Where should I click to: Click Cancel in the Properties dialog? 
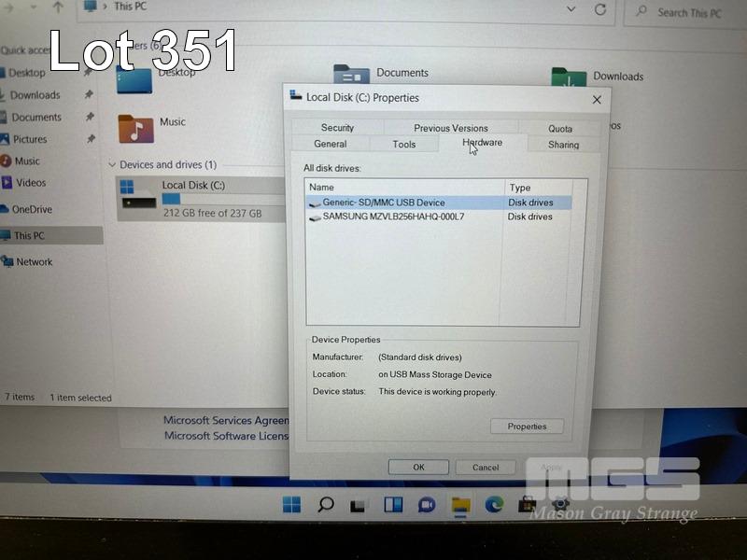[x=485, y=468]
